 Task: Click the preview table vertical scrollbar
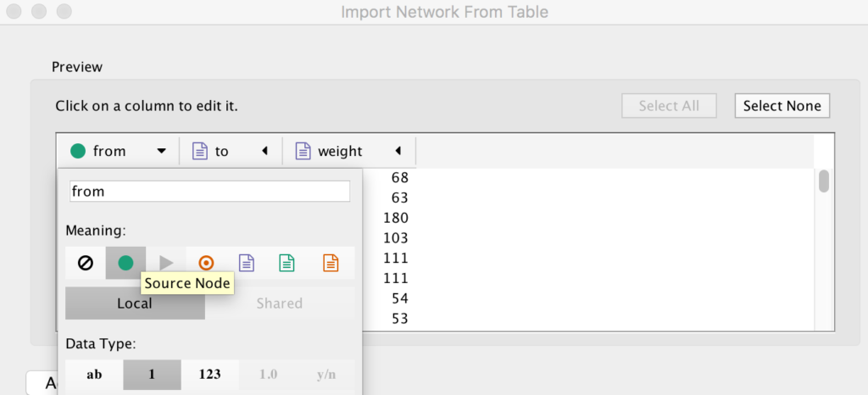(824, 181)
